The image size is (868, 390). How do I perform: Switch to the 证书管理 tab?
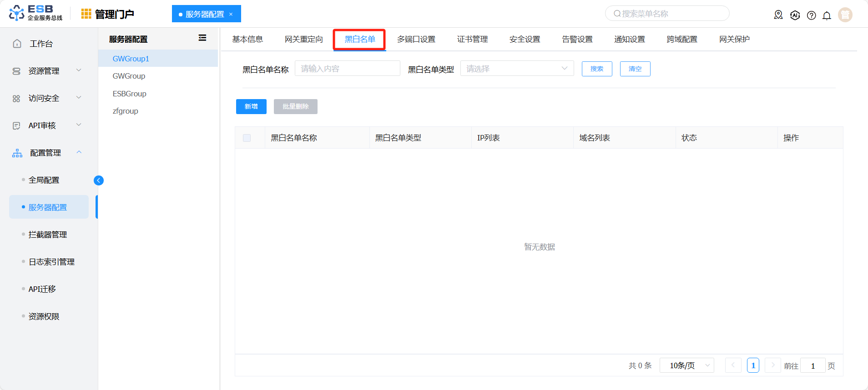click(472, 40)
